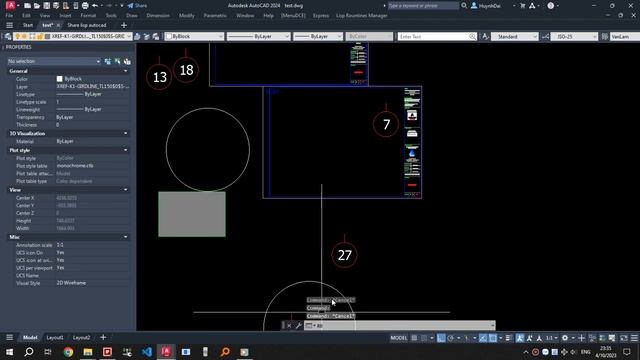
Task: Switch to the Layout2 tab
Action: tap(81, 338)
